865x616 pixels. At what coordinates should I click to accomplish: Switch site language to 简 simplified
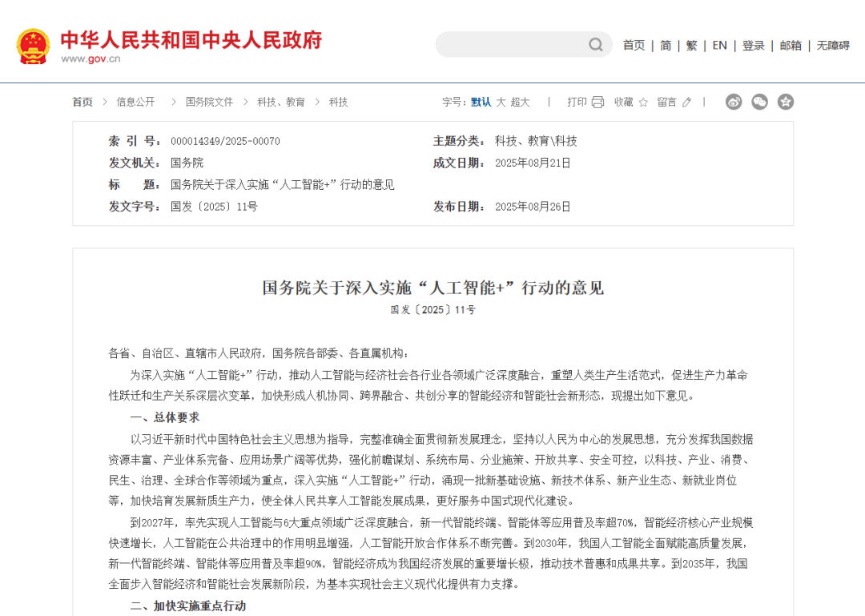coord(665,46)
